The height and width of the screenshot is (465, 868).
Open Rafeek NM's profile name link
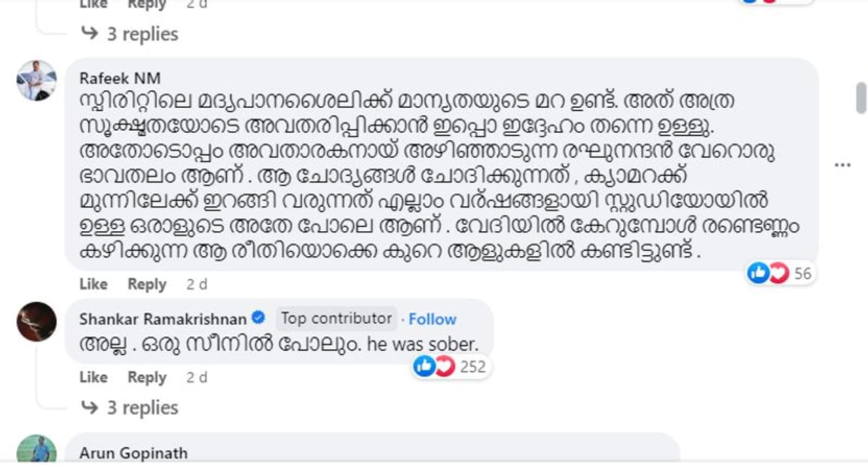[x=120, y=78]
